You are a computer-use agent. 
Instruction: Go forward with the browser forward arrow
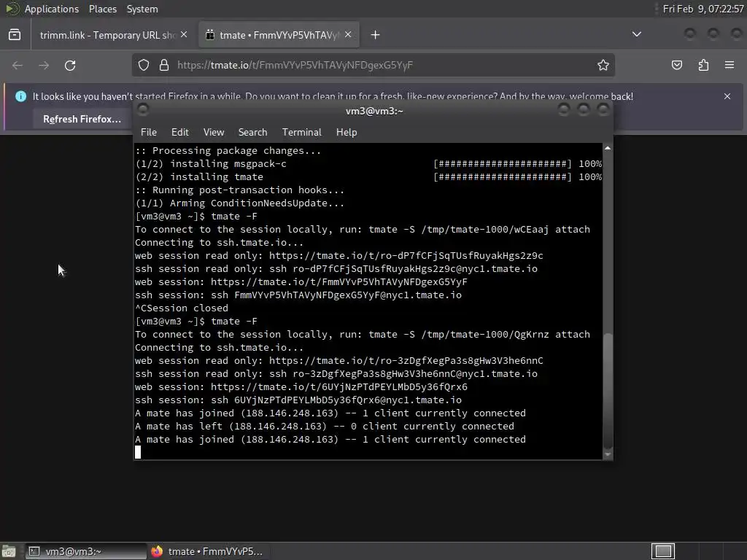click(x=44, y=65)
